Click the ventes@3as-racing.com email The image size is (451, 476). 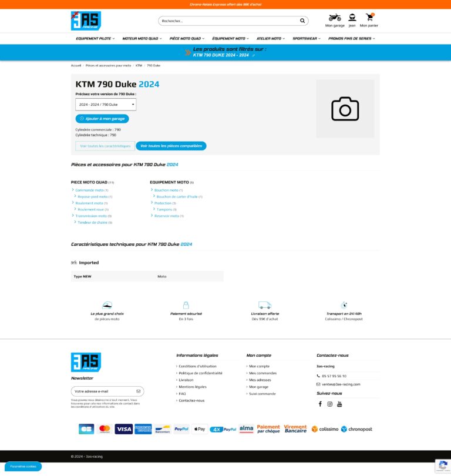click(x=341, y=384)
